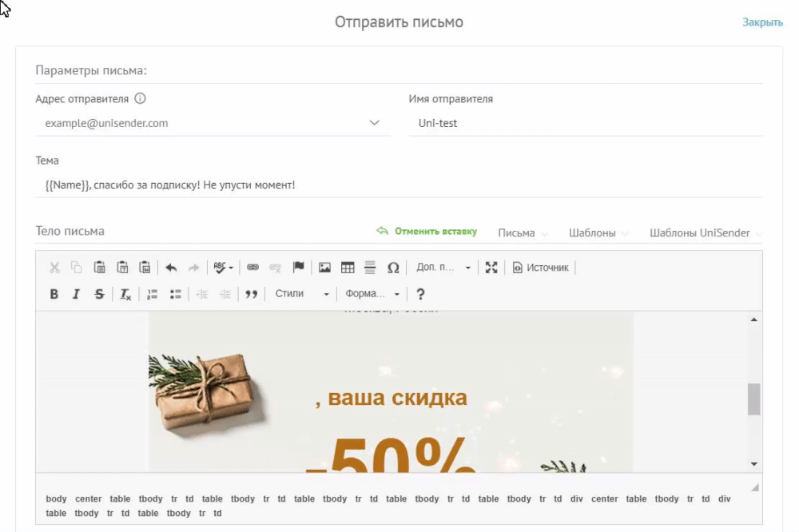799x532 pixels.
Task: Click the ', ваша скидка' heading text
Action: click(x=391, y=398)
